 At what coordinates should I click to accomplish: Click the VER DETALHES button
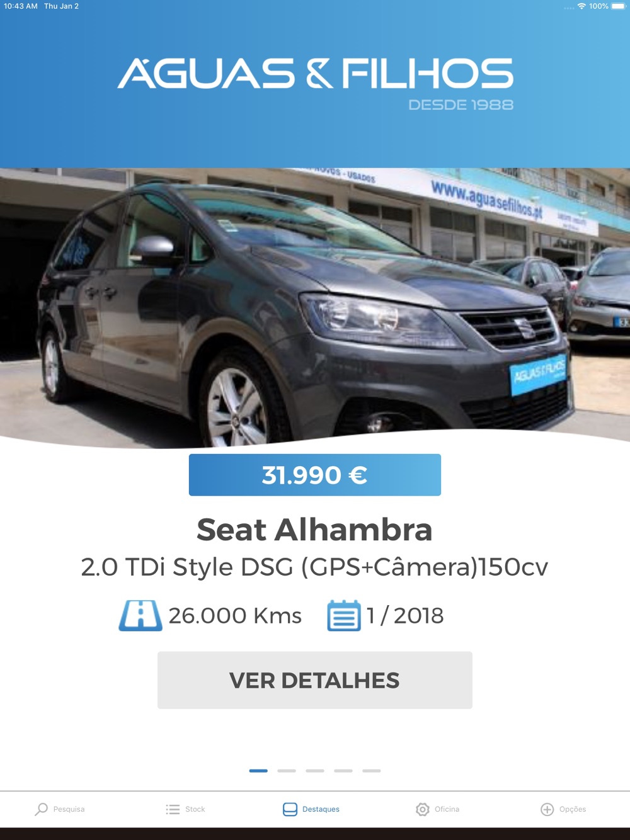[315, 680]
